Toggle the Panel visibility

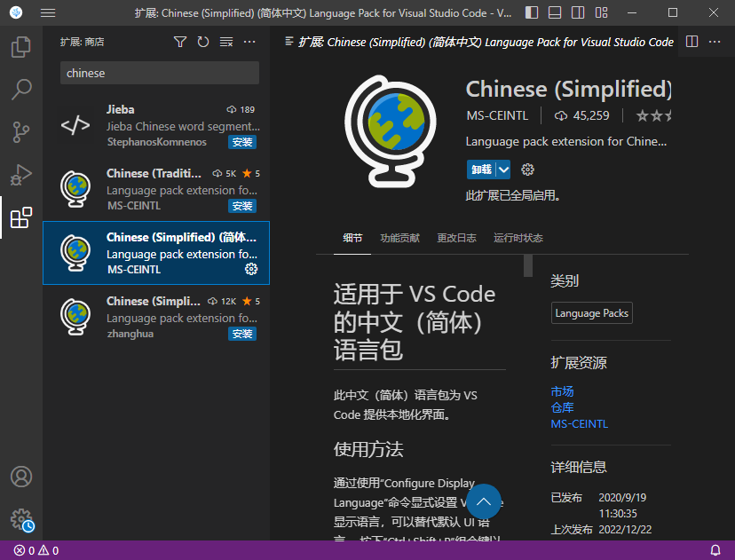pyautogui.click(x=555, y=12)
